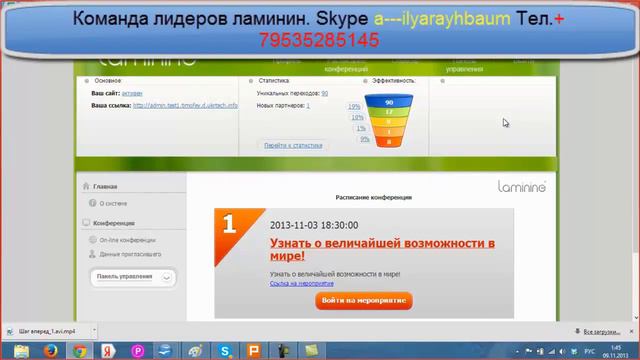This screenshot has height=360, width=640.
Task: Click the person icon beside Данные пригласившего
Action: 92,254
